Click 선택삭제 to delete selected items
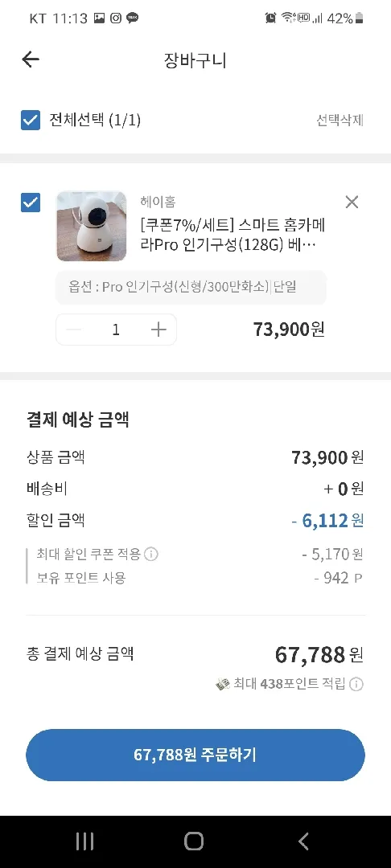The width and height of the screenshot is (391, 868). 340,120
